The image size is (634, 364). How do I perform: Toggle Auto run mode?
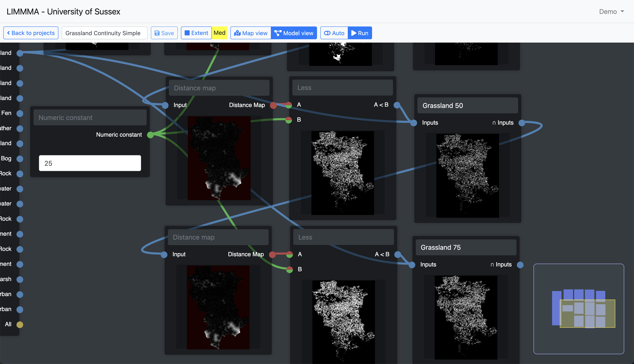(334, 33)
